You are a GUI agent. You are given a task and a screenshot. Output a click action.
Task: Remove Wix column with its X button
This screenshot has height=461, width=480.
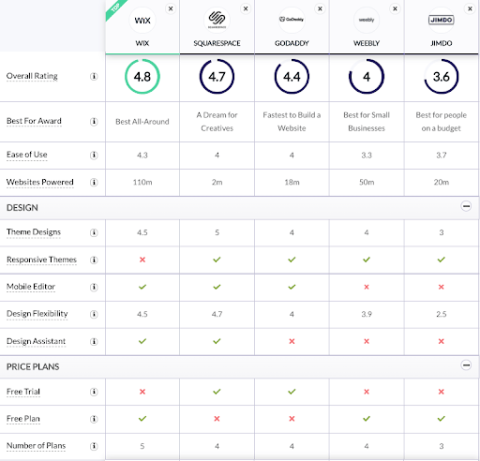(171, 8)
